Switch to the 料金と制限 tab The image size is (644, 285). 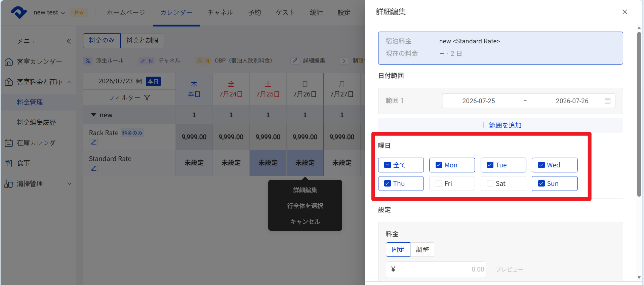coord(143,41)
